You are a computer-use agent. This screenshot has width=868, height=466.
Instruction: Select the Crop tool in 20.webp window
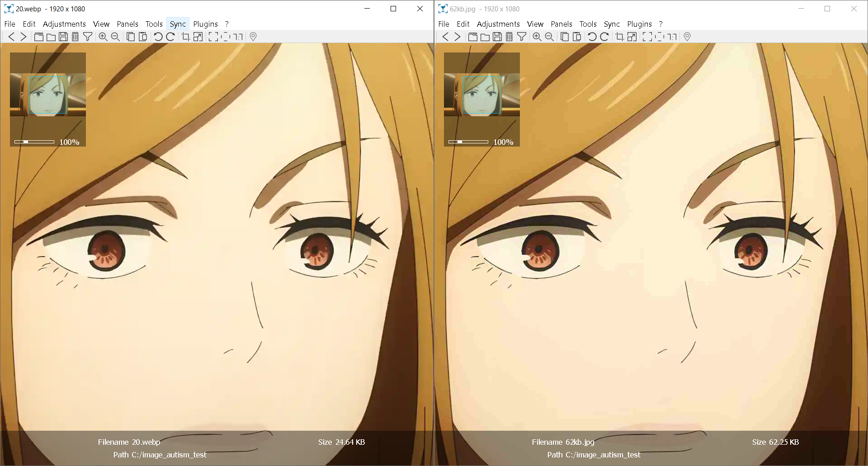(185, 37)
